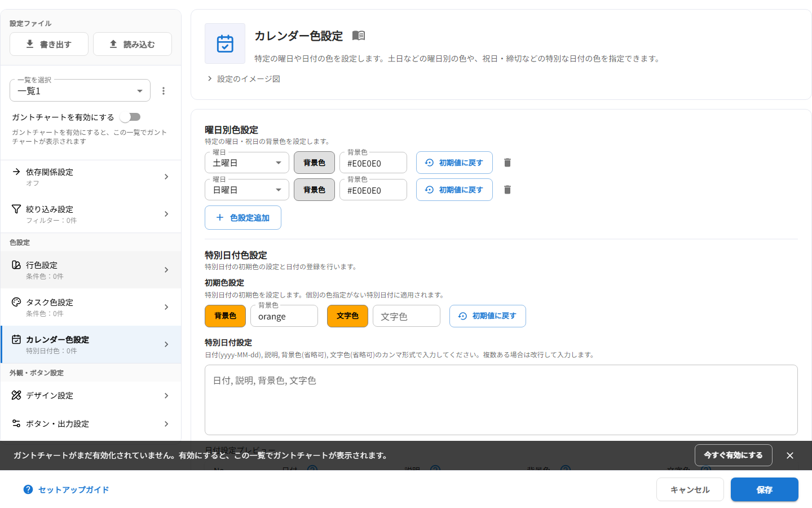Toggle ガントチャートを有効にする switch

tap(130, 117)
